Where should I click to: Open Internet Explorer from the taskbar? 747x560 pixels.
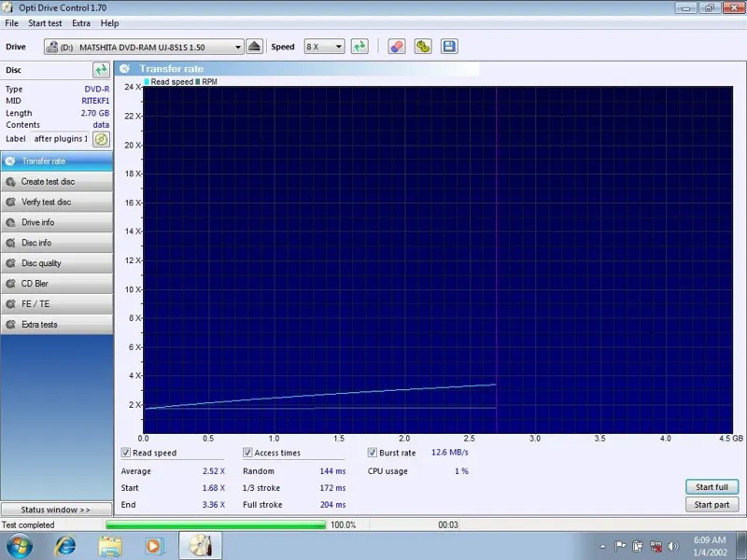tap(65, 545)
